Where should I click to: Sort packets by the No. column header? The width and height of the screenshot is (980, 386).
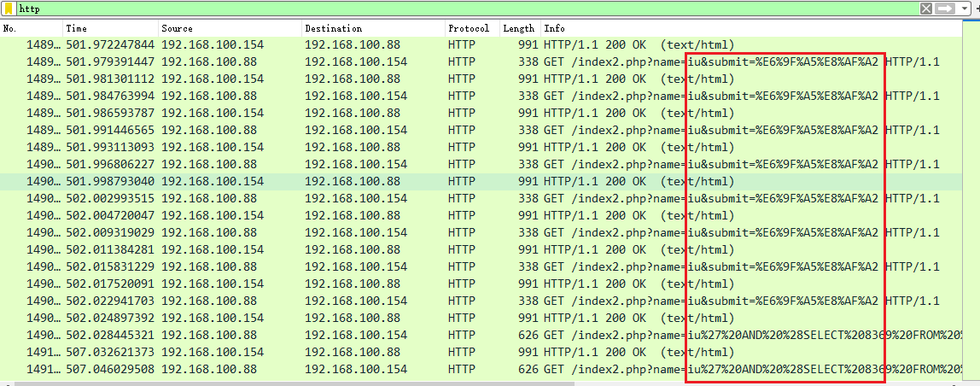click(31, 28)
